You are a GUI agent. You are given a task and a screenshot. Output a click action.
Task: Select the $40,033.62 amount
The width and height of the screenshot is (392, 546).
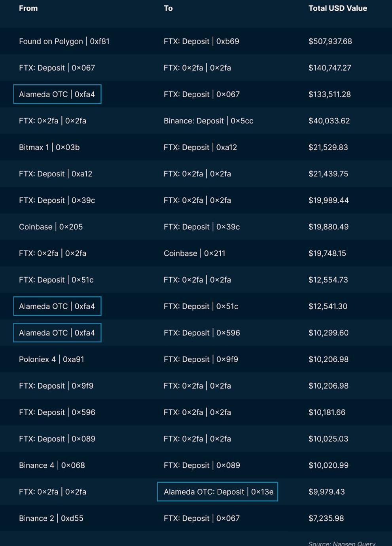click(329, 121)
